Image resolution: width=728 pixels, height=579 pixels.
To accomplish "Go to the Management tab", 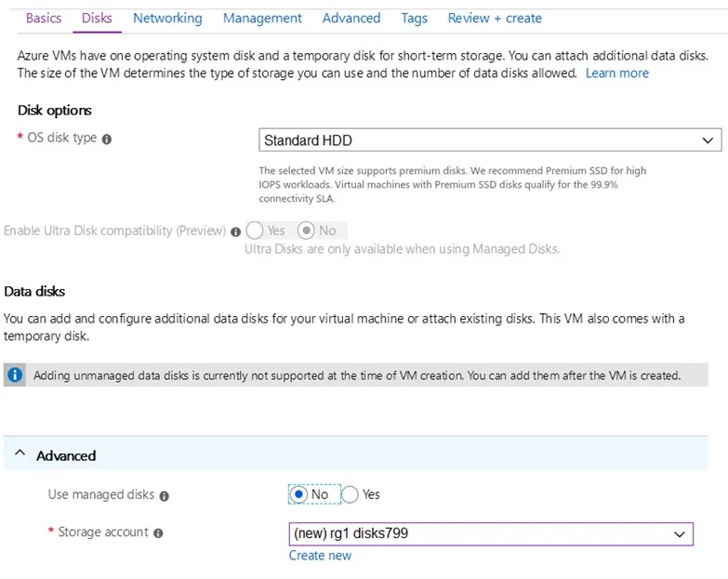I will [262, 18].
